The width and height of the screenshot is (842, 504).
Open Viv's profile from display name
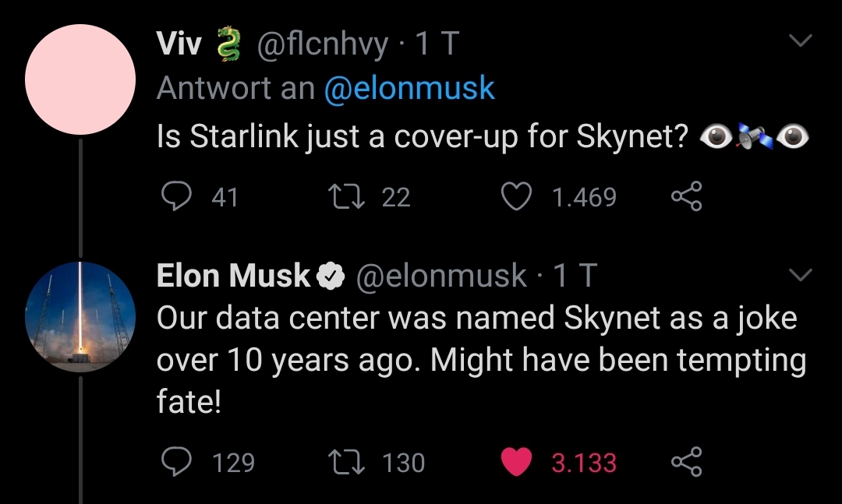[179, 44]
